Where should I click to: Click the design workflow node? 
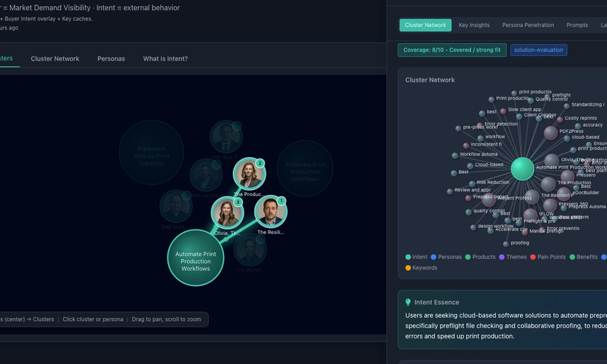coord(473,227)
